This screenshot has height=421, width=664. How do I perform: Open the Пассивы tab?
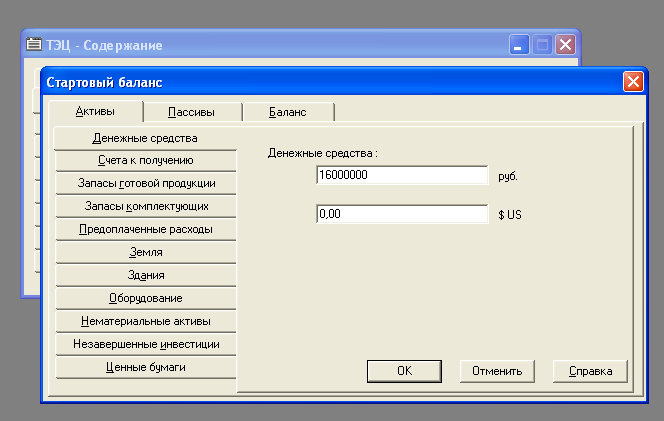(x=191, y=112)
